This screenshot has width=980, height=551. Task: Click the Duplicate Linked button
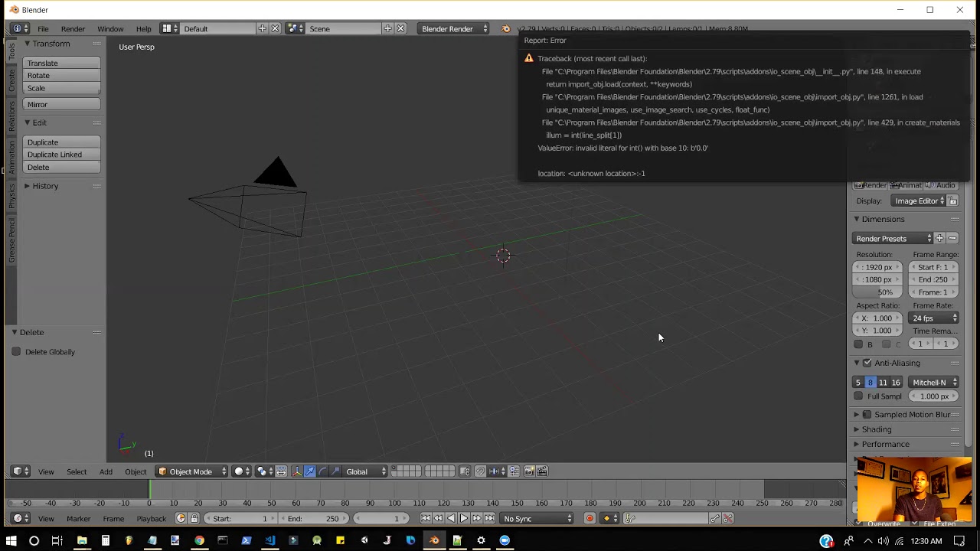(61, 155)
